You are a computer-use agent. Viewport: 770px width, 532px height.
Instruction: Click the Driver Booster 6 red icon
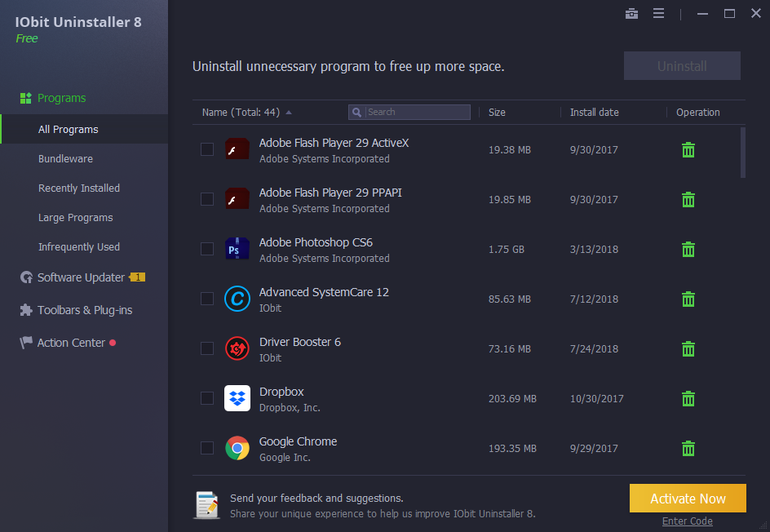coord(237,348)
